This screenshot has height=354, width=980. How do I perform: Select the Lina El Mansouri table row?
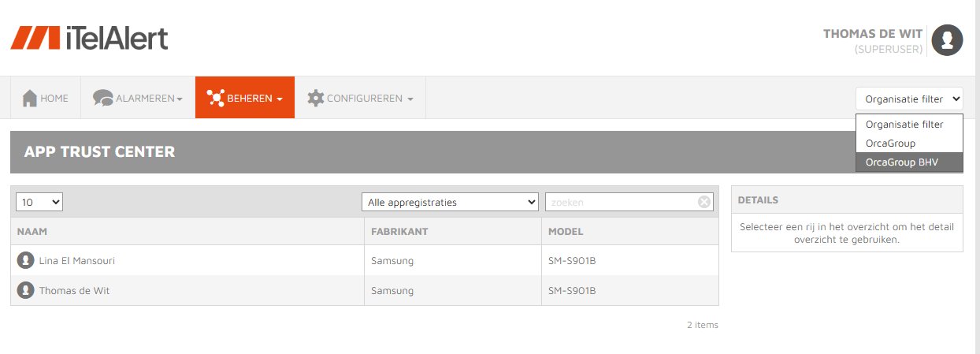point(365,260)
